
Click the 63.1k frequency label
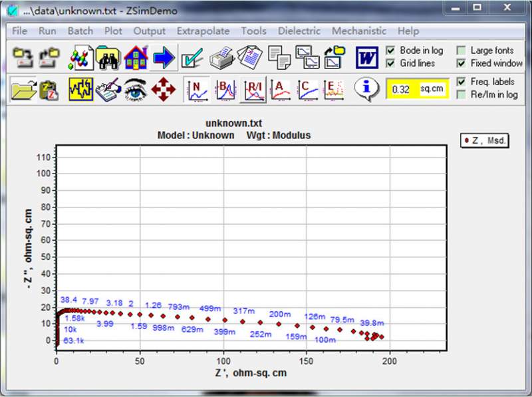73,340
